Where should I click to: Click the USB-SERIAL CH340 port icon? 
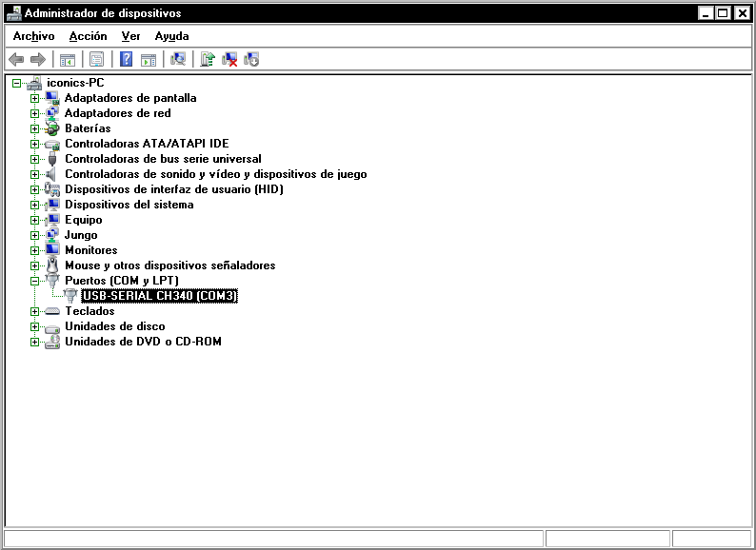pyautogui.click(x=70, y=296)
